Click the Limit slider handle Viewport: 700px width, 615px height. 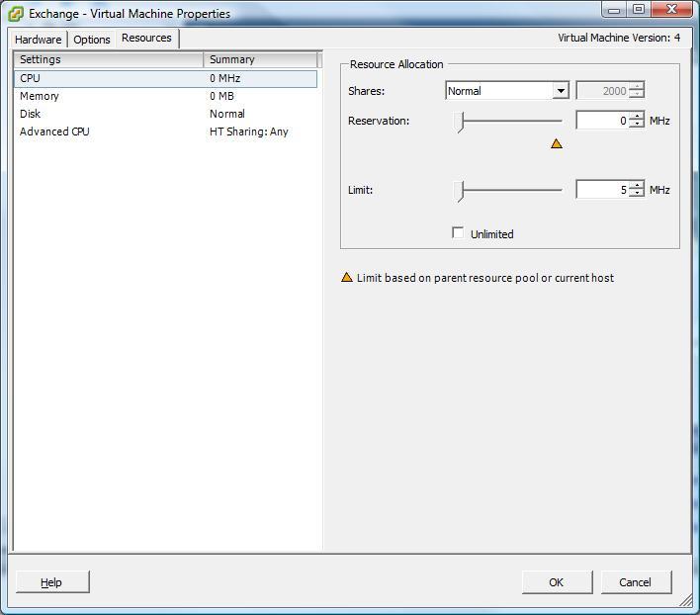(460, 190)
